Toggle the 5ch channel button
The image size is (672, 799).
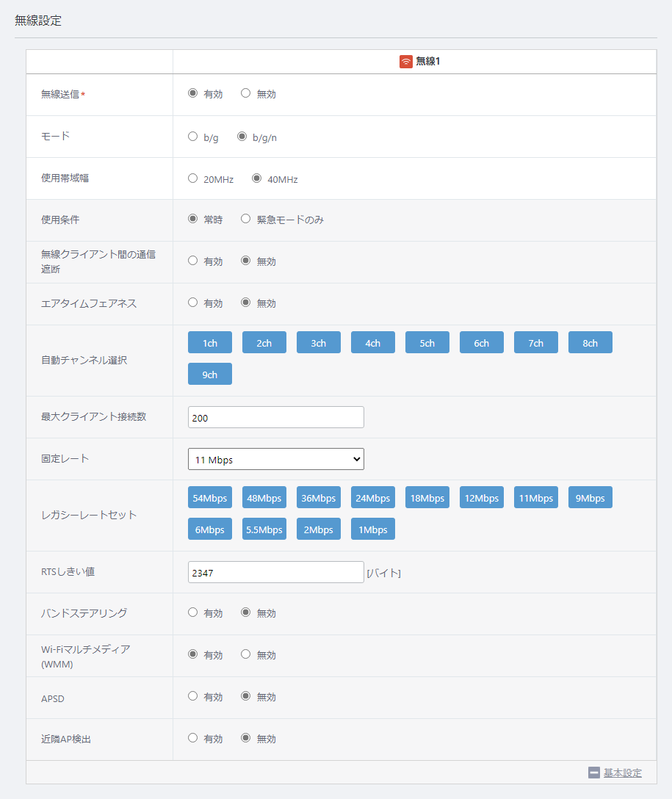tap(427, 342)
